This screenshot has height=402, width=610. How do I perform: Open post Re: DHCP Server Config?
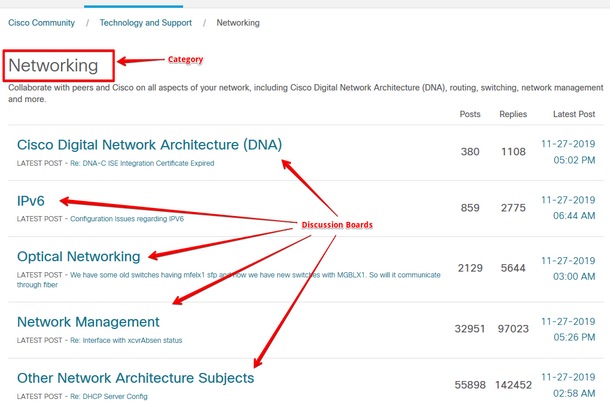[109, 397]
